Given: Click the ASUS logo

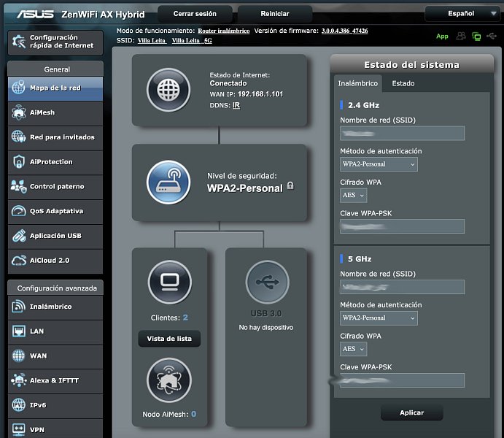Looking at the screenshot, I should (35, 14).
